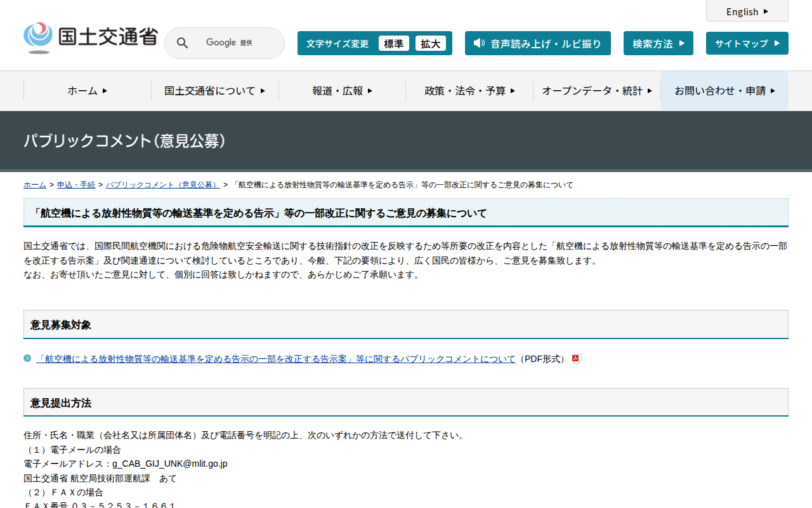Screen dimensions: 812x508
Task: Click the search magnifier icon
Action: [182, 43]
